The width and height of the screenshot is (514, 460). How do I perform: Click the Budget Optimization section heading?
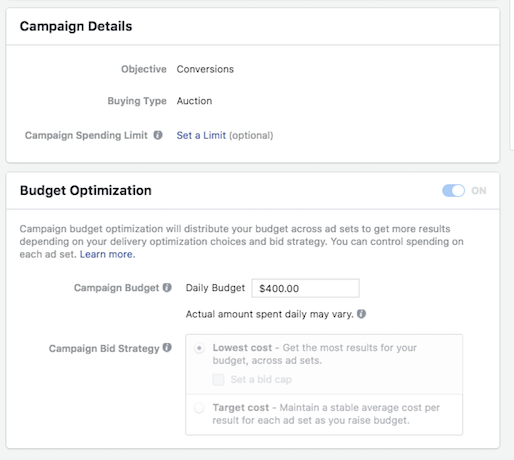point(86,190)
